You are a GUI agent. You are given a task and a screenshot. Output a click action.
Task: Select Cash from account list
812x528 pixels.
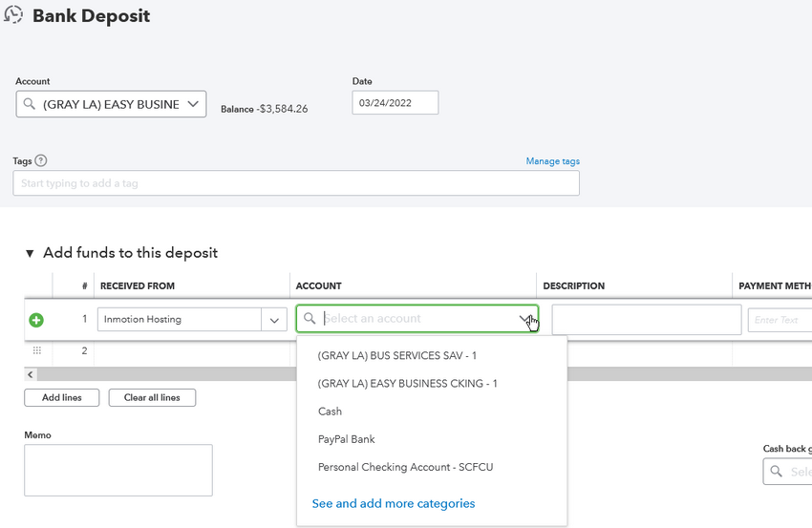coord(330,412)
